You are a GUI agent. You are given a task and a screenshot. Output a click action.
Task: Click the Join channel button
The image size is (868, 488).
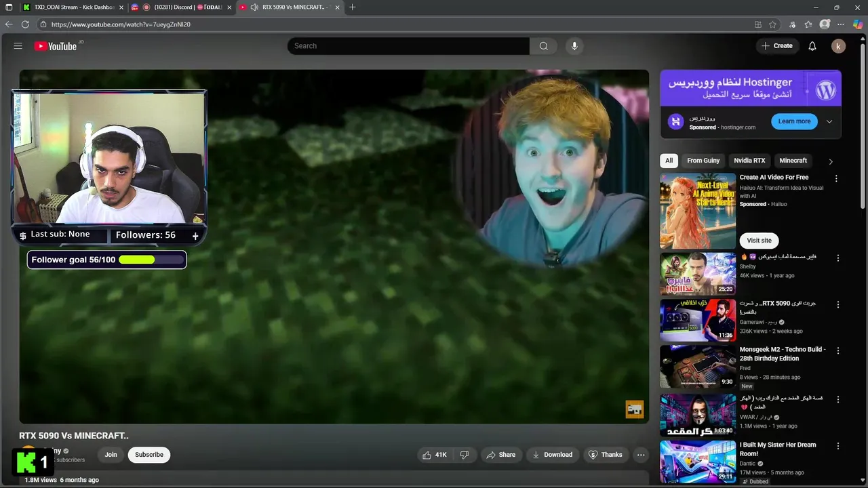pyautogui.click(x=111, y=455)
